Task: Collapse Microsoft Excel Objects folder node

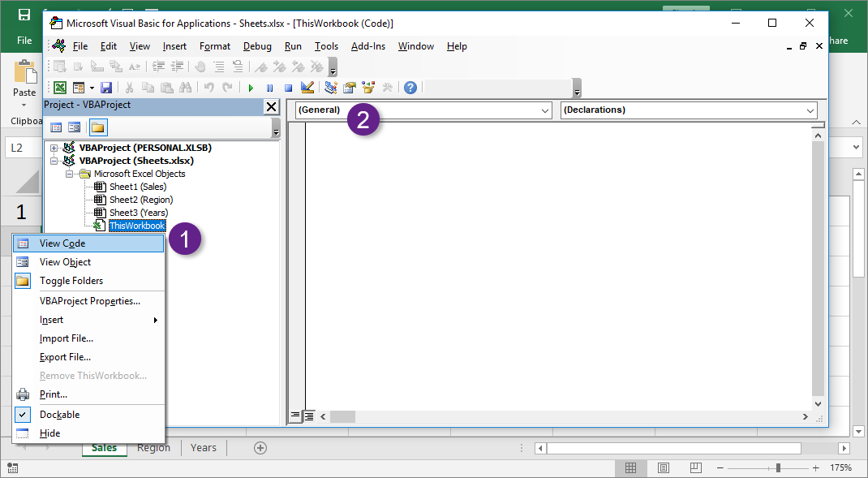Action: [x=69, y=174]
